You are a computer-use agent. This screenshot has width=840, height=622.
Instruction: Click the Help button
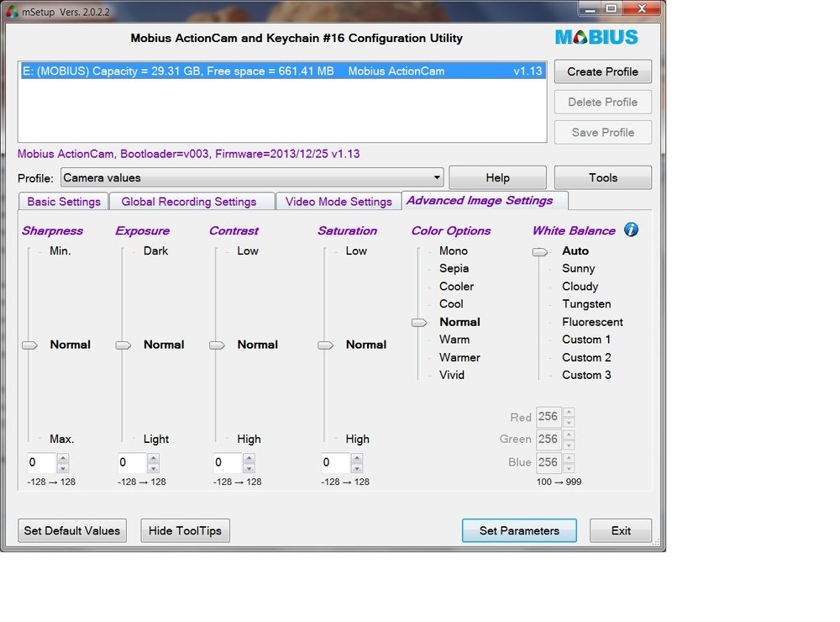pyautogui.click(x=497, y=177)
